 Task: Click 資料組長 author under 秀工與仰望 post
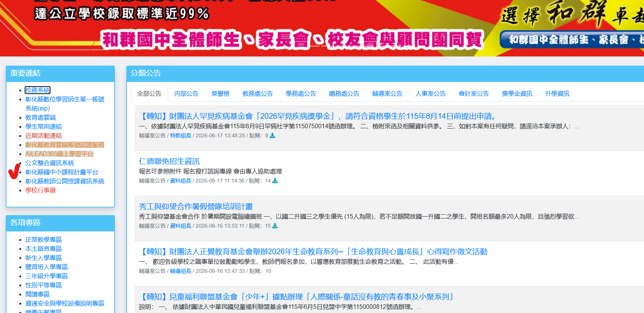point(181,226)
